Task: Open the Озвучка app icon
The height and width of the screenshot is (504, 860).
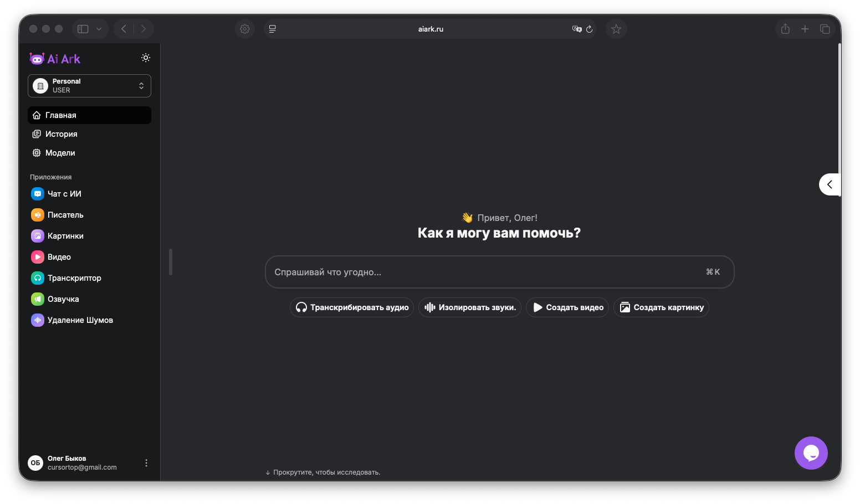Action: tap(37, 299)
